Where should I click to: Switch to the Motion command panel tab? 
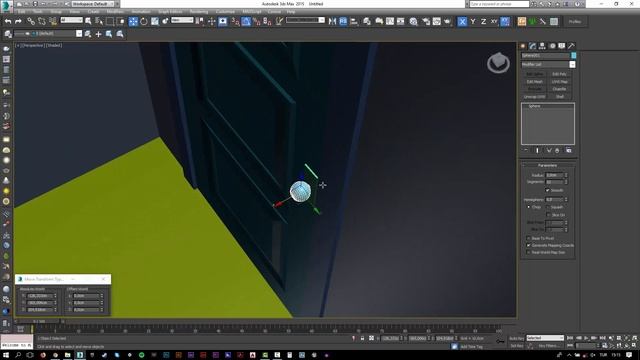(552, 46)
